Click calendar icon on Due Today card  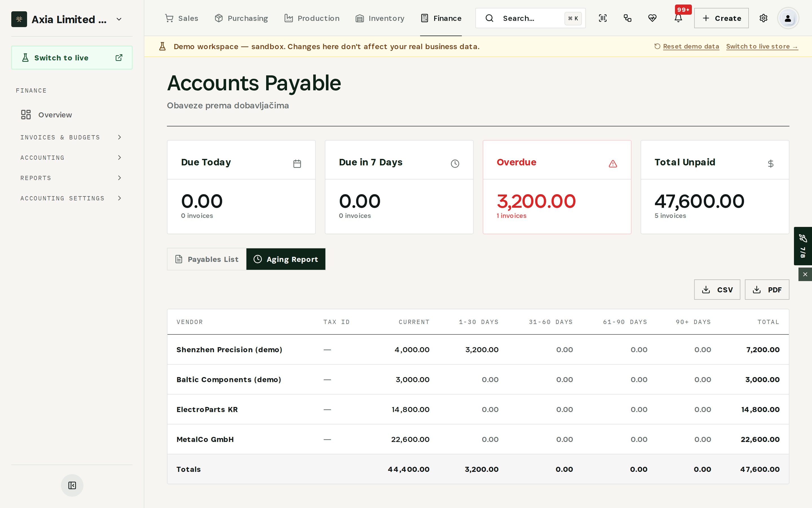coord(297,164)
